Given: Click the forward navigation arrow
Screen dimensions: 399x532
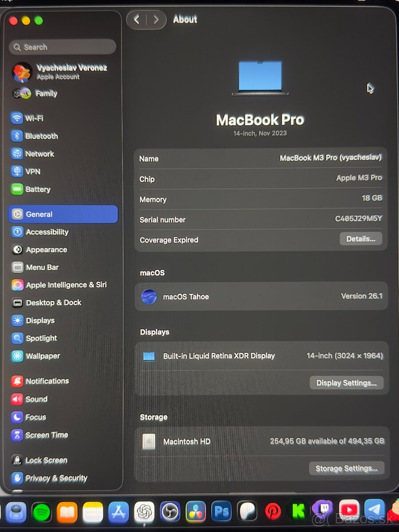Looking at the screenshot, I should pyautogui.click(x=156, y=20).
